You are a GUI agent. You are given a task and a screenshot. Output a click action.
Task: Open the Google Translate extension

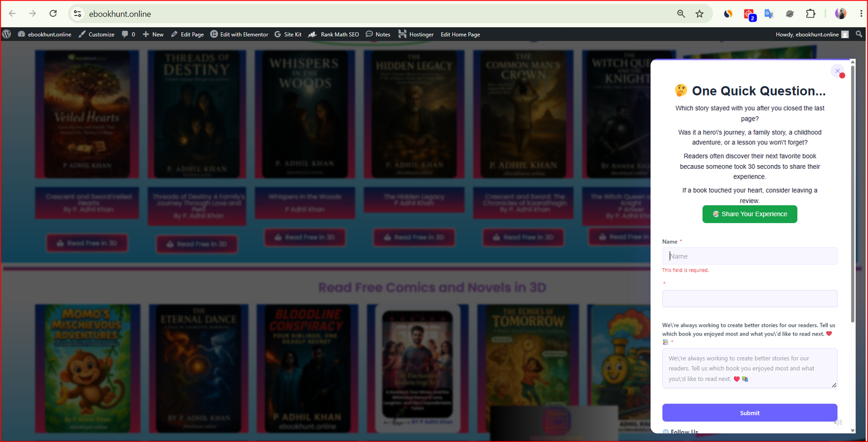point(769,14)
